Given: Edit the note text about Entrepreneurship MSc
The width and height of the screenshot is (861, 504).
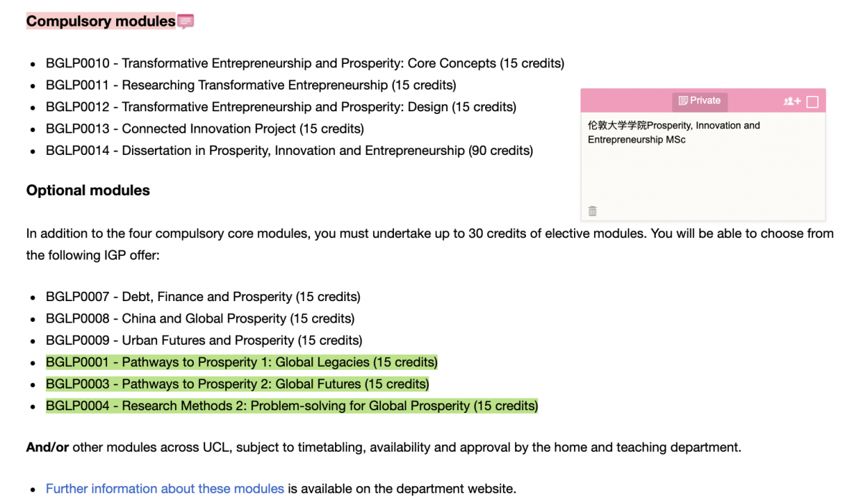Looking at the screenshot, I should [x=674, y=133].
